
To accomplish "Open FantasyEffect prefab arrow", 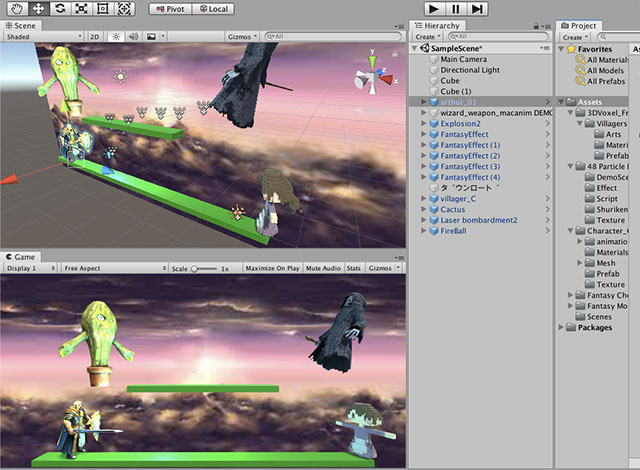I will 548,134.
